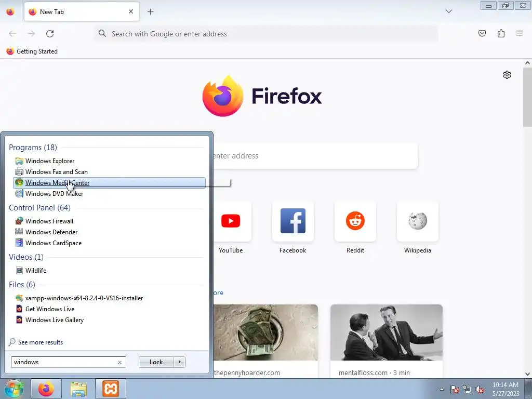Click the Windows Start orb
532x399 pixels.
[x=14, y=389]
